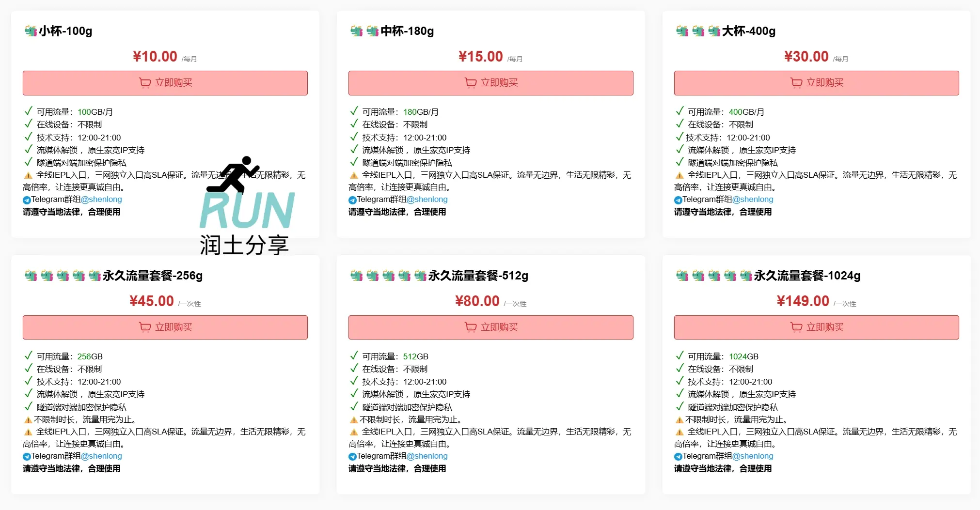Click the ¥149.00 price label
Screen dimensions: 980x510
(803, 301)
